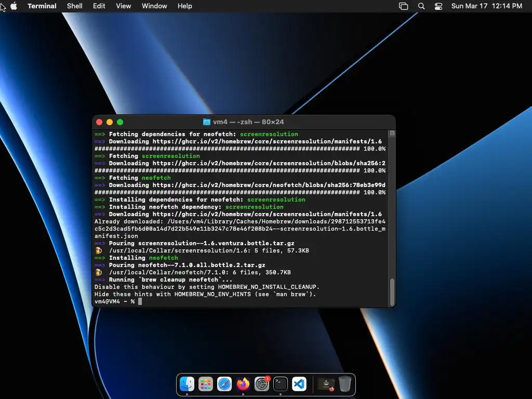532x399 pixels.
Task: Open System Settings from the Dock
Action: coord(262,384)
